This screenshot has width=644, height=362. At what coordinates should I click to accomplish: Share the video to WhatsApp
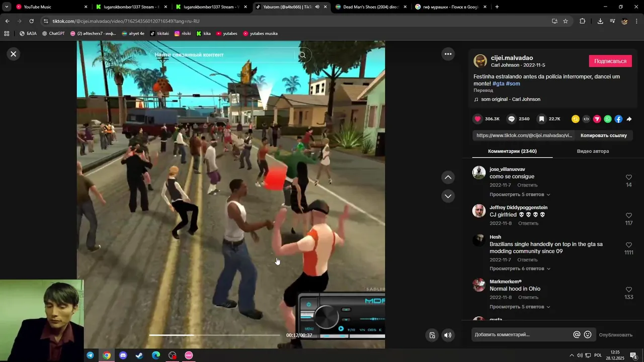pos(608,119)
